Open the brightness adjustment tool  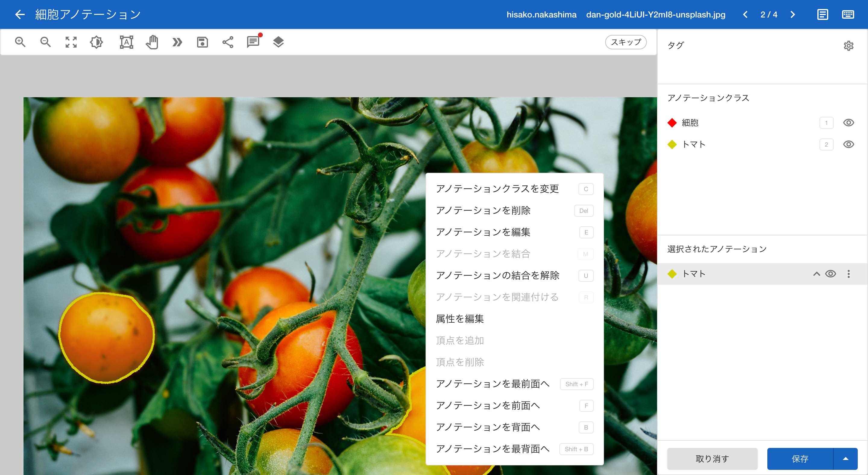pos(96,42)
